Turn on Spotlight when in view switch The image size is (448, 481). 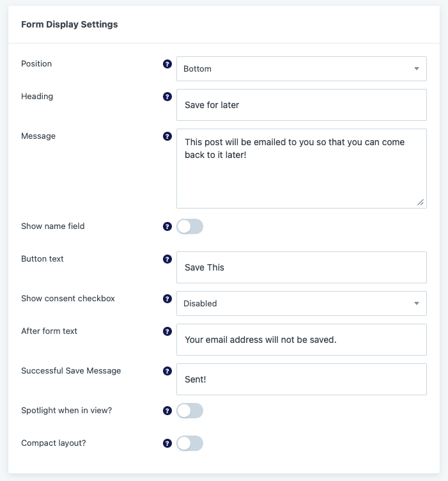(190, 411)
